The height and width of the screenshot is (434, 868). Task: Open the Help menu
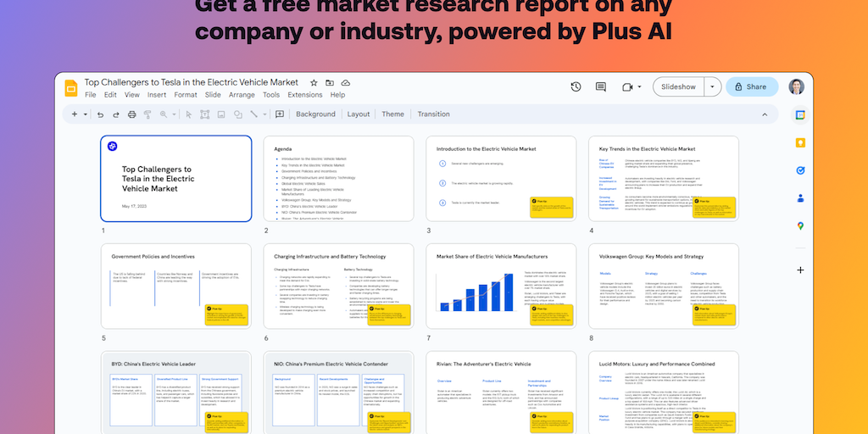(337, 95)
